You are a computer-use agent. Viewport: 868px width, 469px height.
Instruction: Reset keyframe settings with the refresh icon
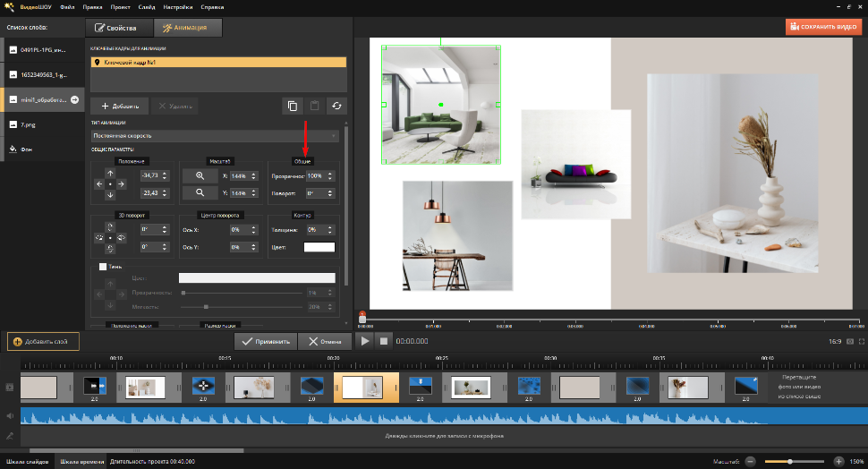pos(336,106)
